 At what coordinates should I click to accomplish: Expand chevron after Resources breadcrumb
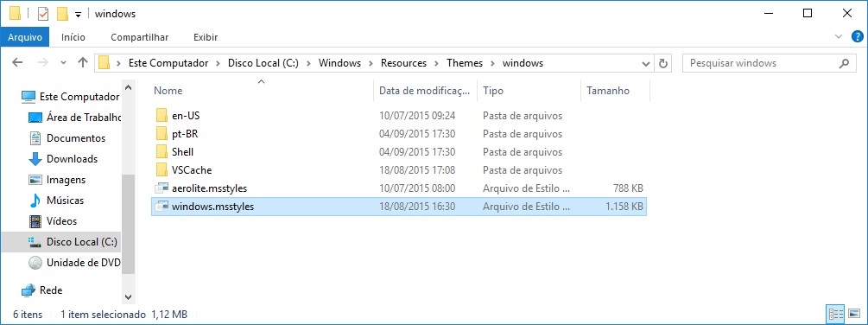point(437,63)
